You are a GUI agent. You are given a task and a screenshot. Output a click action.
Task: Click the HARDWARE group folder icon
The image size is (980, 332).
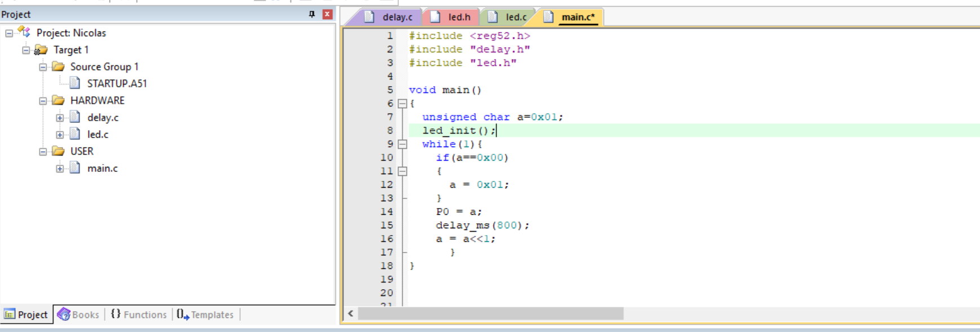point(58,100)
